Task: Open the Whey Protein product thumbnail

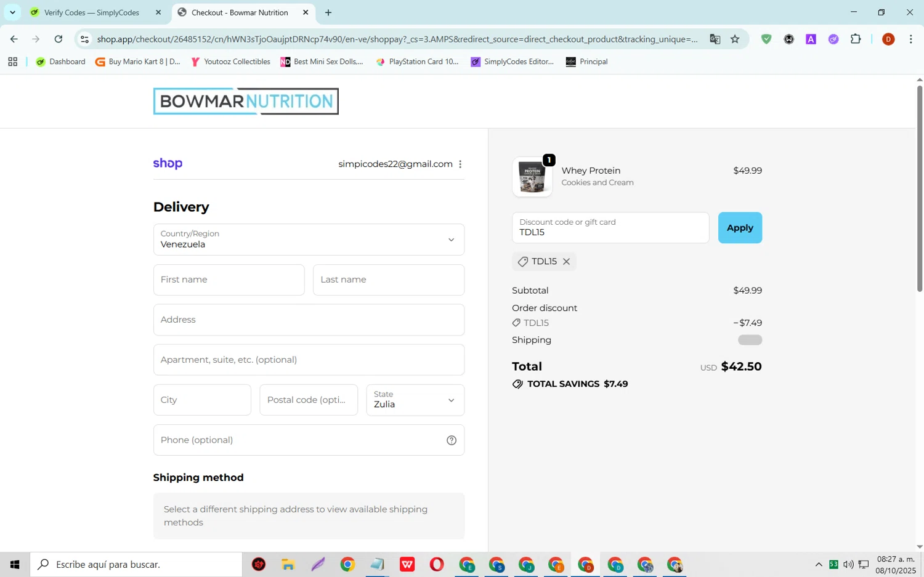Action: tap(532, 177)
